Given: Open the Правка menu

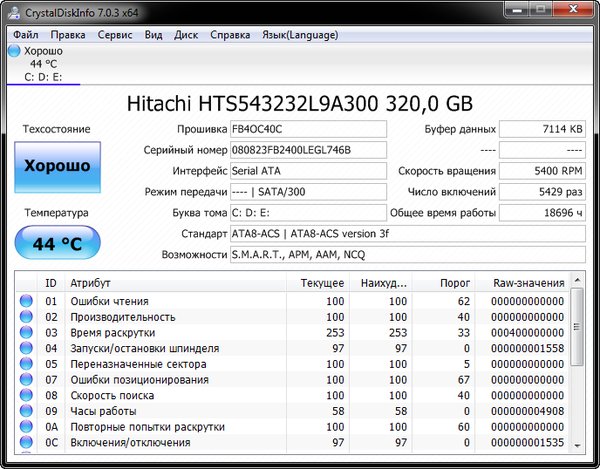Looking at the screenshot, I should coord(68,35).
